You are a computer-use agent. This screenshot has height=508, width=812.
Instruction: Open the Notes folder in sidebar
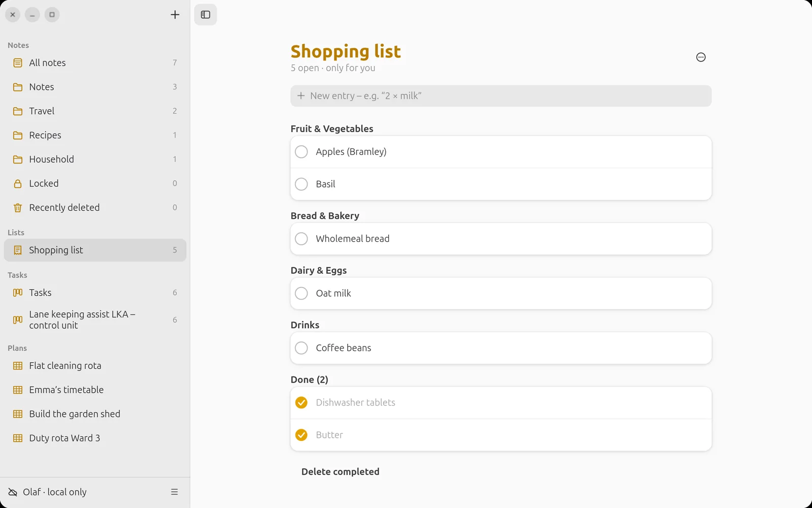point(95,87)
